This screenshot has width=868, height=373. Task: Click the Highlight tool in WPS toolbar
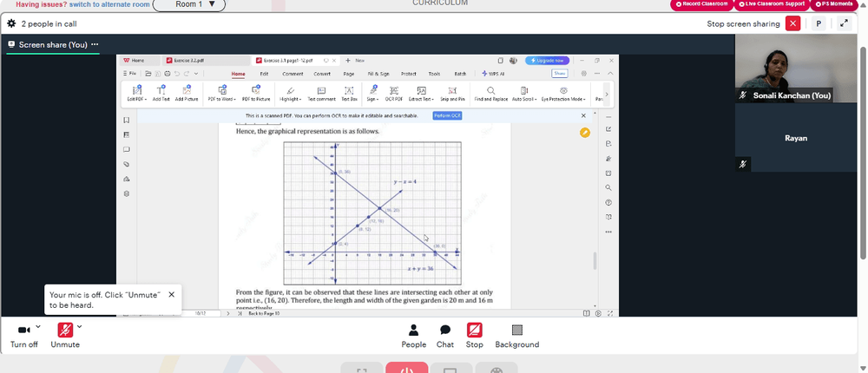(x=291, y=94)
